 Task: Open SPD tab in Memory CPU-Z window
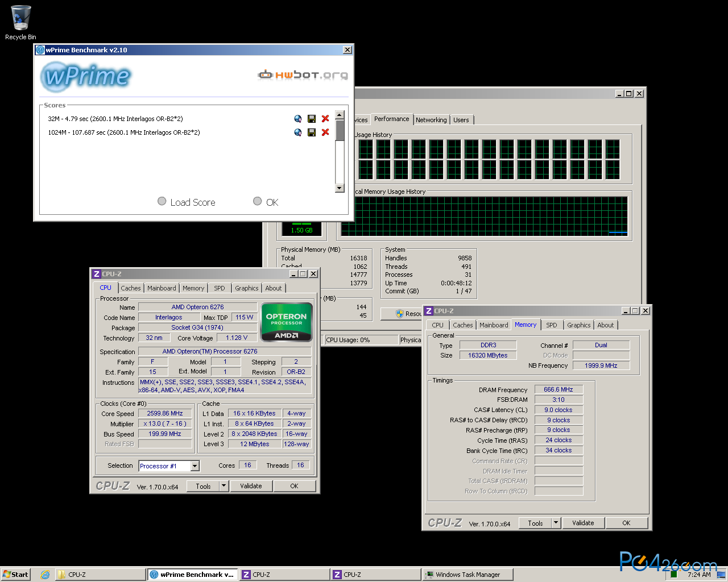pos(552,325)
